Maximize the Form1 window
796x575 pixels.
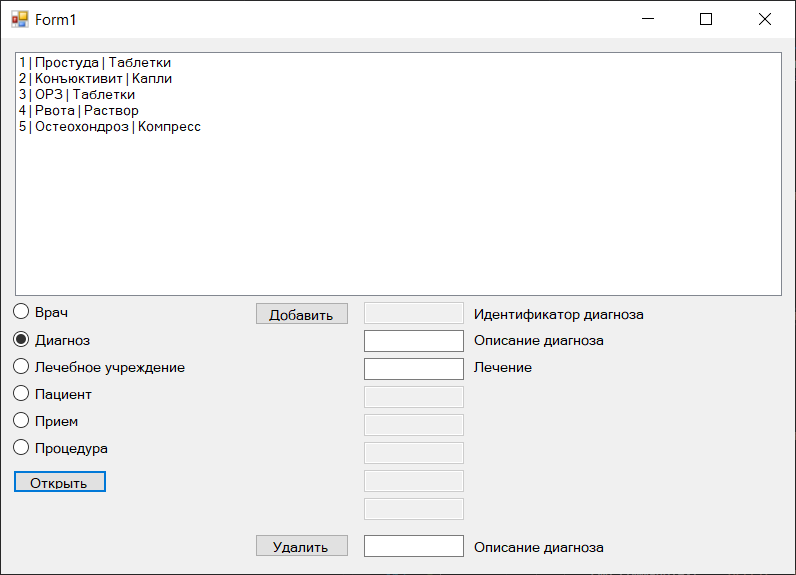pos(706,19)
